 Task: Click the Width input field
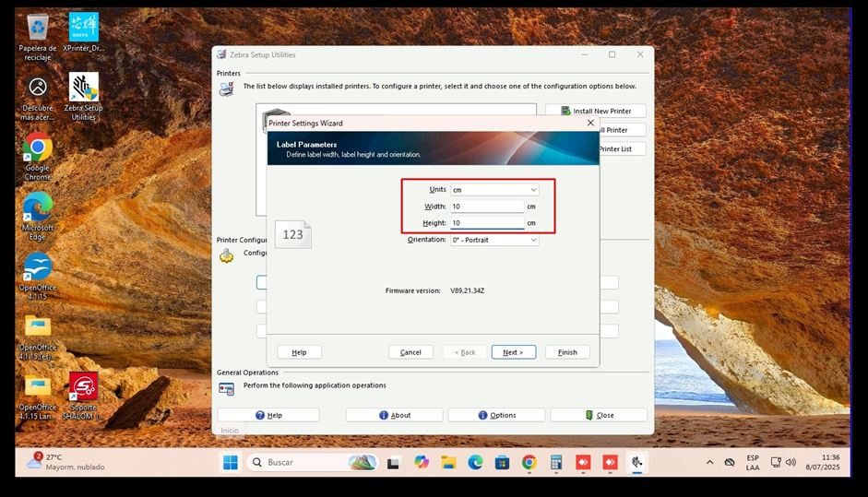pyautogui.click(x=486, y=207)
